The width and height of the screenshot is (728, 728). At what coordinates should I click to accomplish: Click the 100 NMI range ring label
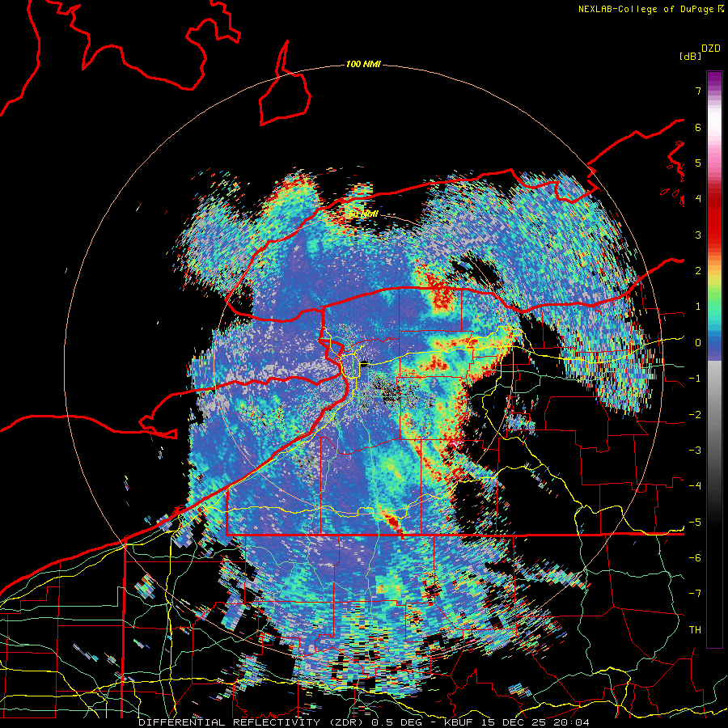coord(363,64)
